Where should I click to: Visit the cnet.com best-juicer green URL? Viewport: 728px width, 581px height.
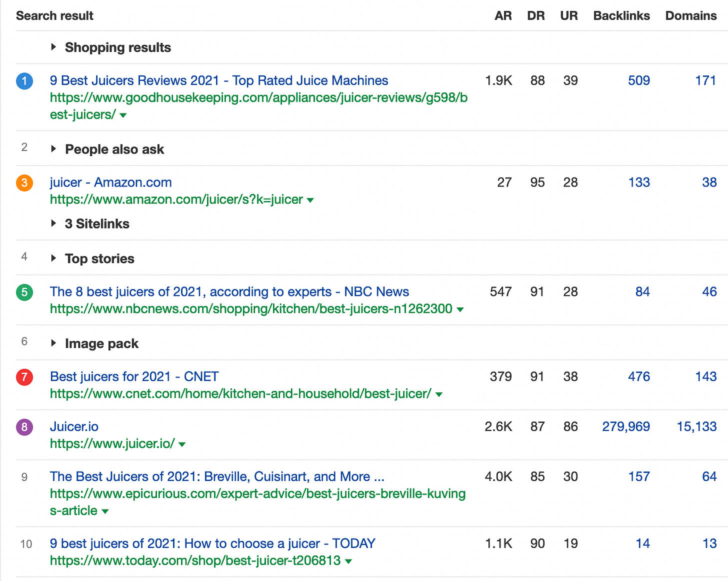coord(240,394)
